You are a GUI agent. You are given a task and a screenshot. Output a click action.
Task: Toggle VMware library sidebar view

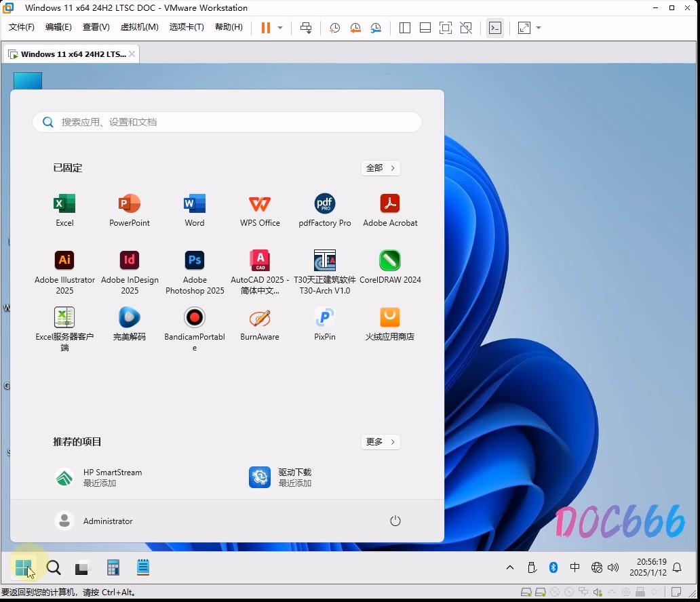pos(404,28)
